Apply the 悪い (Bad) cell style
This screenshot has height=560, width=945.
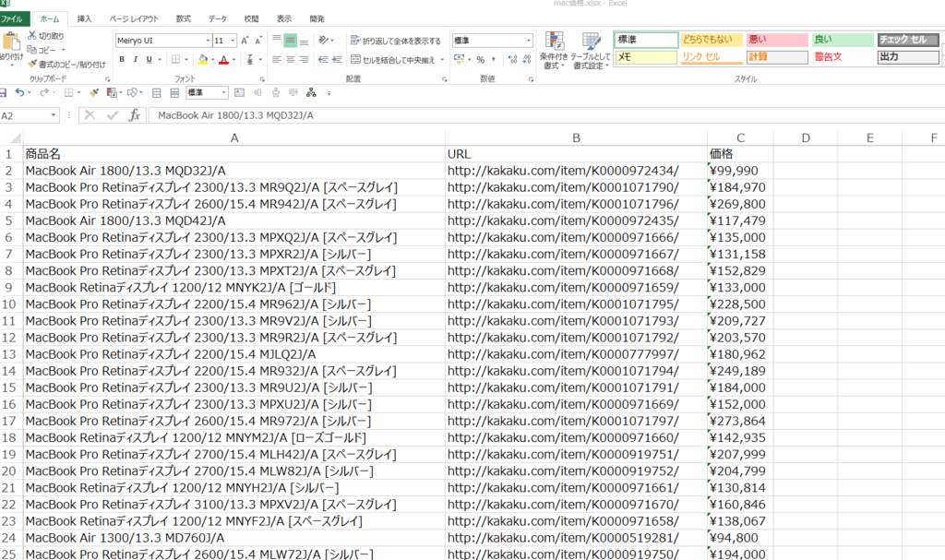point(777,40)
